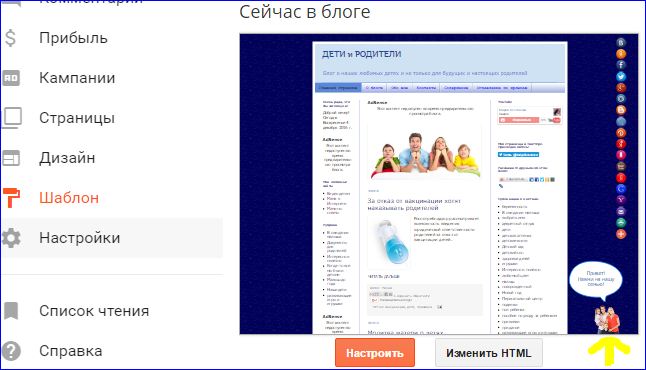The height and width of the screenshot is (370, 646).
Task: Click the layout icon beside Дизайн
Action: [x=11, y=158]
